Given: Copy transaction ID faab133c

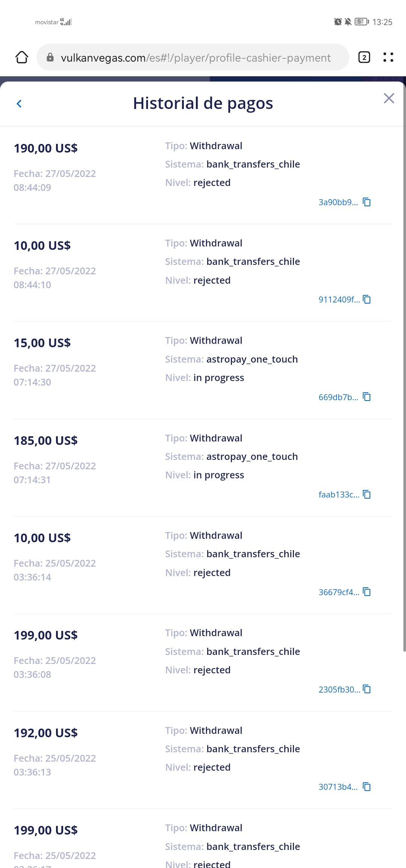Looking at the screenshot, I should point(367,494).
